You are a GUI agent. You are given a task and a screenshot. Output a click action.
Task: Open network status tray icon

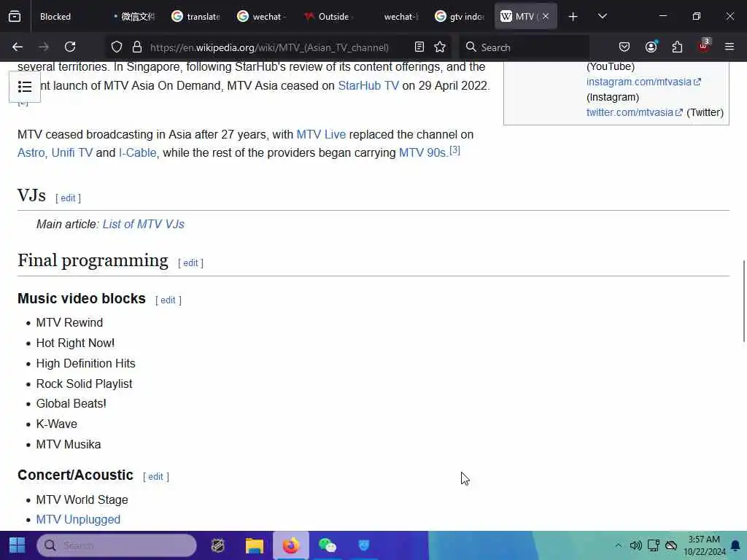point(653,545)
